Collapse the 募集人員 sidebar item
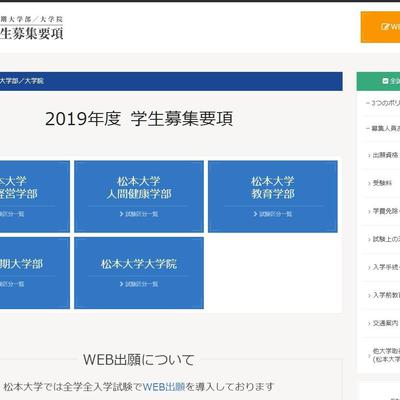Viewport: 400px width, 400px height. pyautogui.click(x=383, y=128)
